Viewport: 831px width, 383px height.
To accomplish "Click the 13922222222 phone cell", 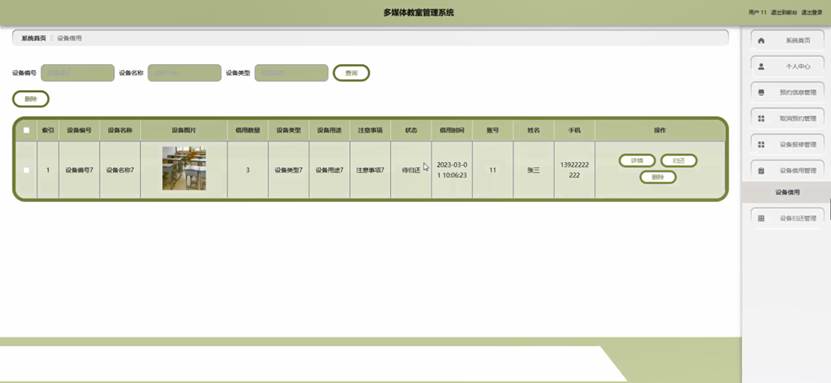I will tap(574, 170).
